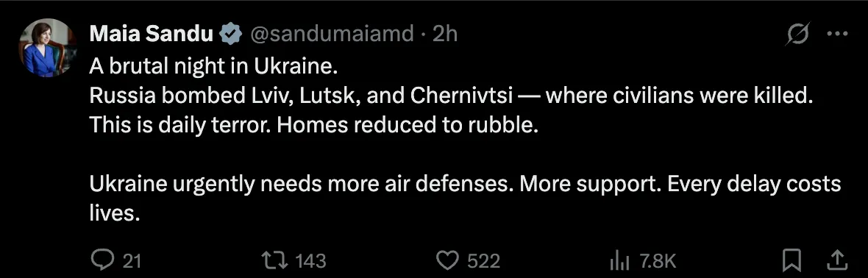
Task: Click the line 'A brutal night in Ukraine.'
Action: click(x=213, y=67)
